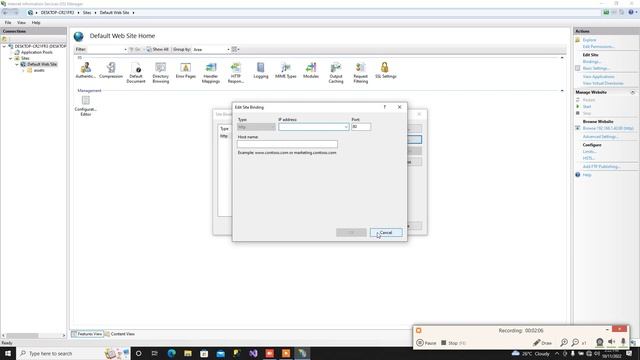This screenshot has height=360, width=640.
Task: Click the Pause recording icon
Action: (x=420, y=343)
